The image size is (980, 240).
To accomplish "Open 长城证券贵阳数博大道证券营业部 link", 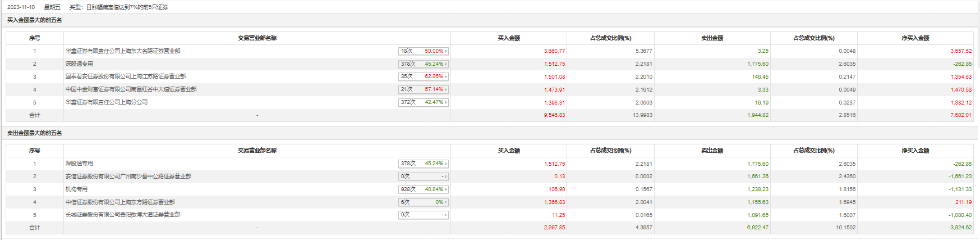I will point(123,215).
